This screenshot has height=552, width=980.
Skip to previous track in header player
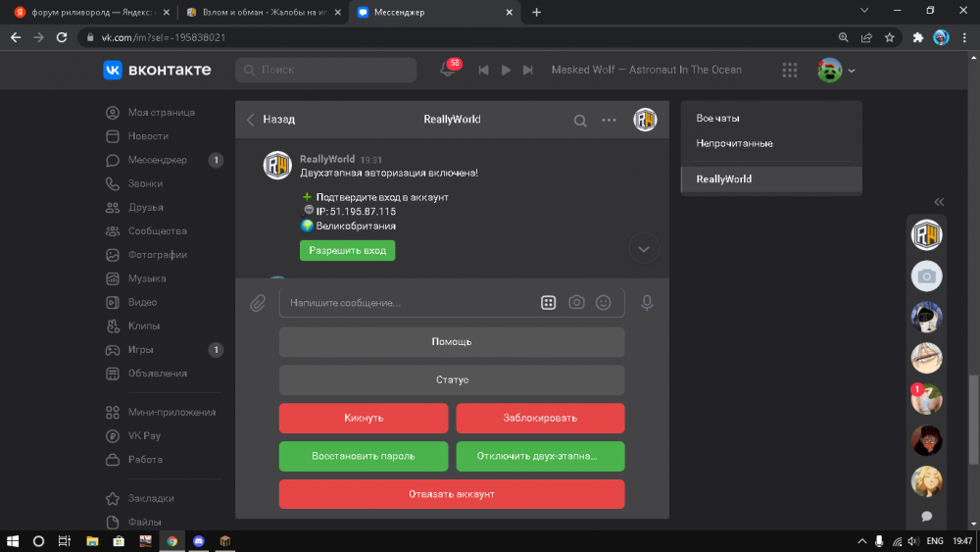coord(483,70)
